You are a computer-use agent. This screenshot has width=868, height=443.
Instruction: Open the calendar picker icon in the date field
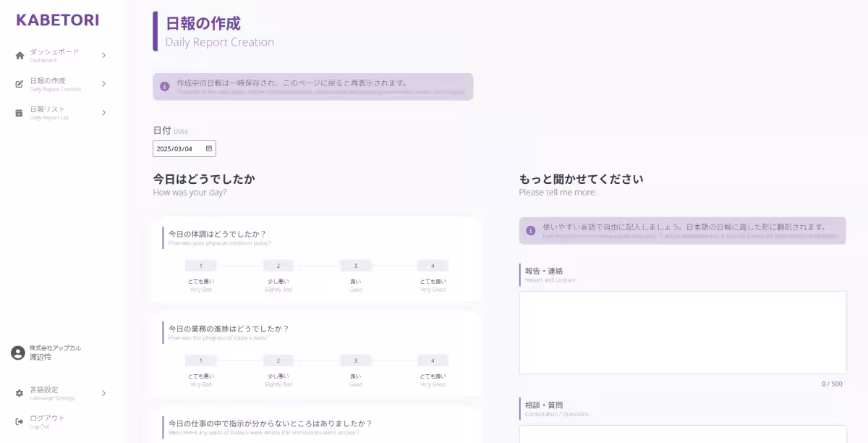point(208,148)
